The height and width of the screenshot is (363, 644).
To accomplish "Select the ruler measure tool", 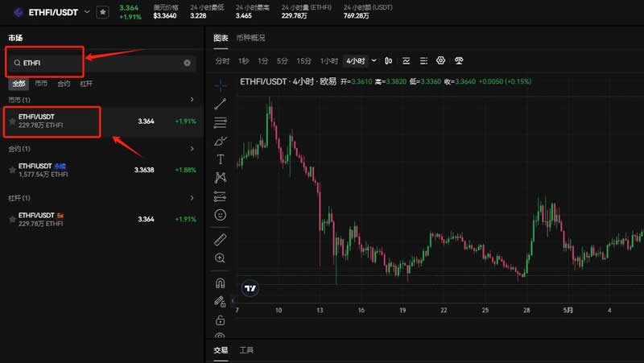I will [x=221, y=240].
